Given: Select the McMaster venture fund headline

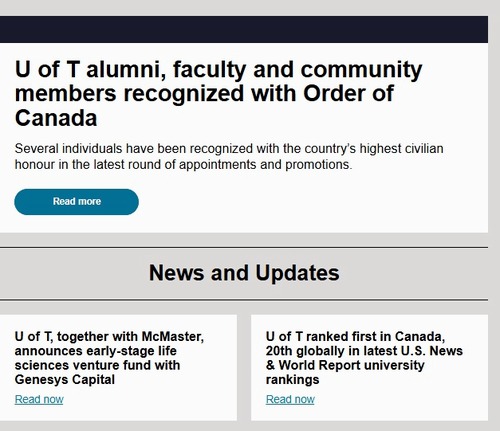Looking at the screenshot, I should coord(109,358).
